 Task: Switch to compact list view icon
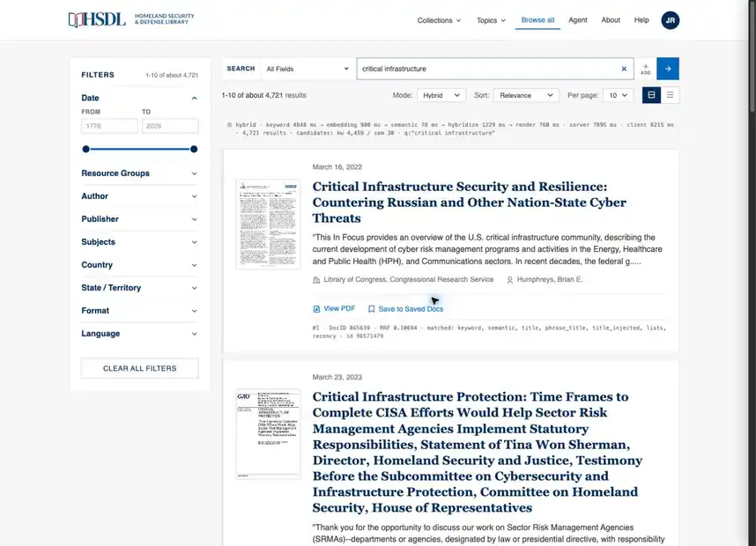click(x=670, y=95)
